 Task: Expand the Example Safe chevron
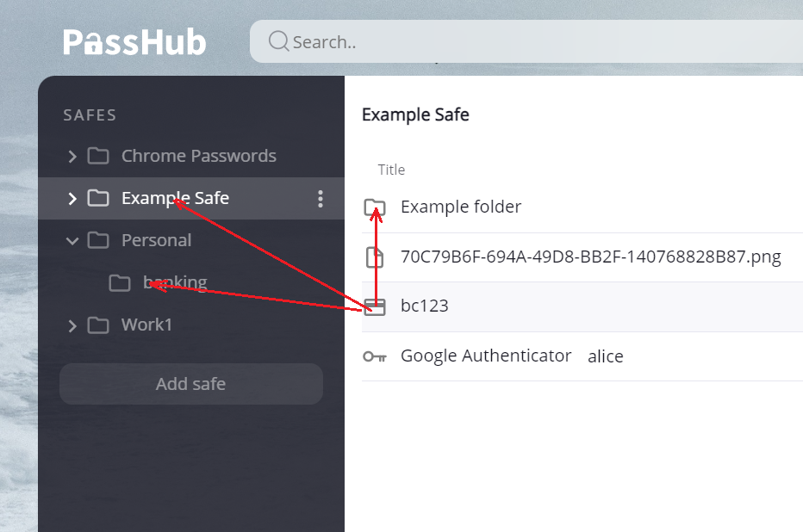[x=72, y=199]
